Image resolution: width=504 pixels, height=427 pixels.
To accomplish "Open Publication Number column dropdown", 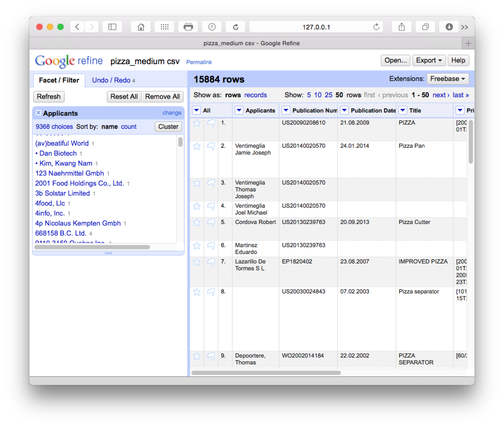I will [286, 110].
